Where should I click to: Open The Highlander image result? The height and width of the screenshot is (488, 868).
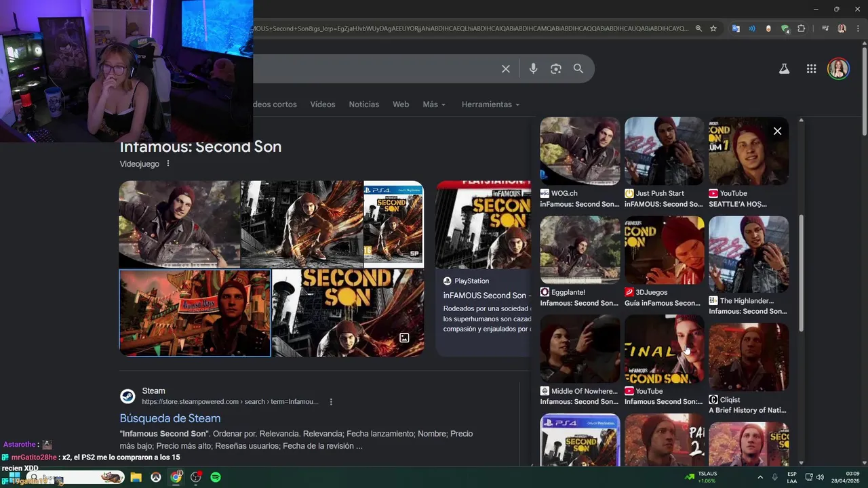pyautogui.click(x=749, y=266)
